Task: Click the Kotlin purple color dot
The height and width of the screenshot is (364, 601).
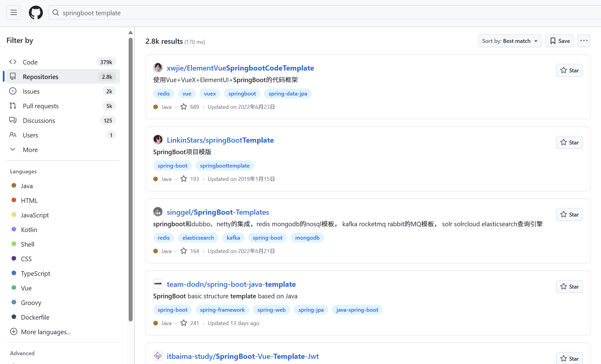Action: pyautogui.click(x=14, y=229)
